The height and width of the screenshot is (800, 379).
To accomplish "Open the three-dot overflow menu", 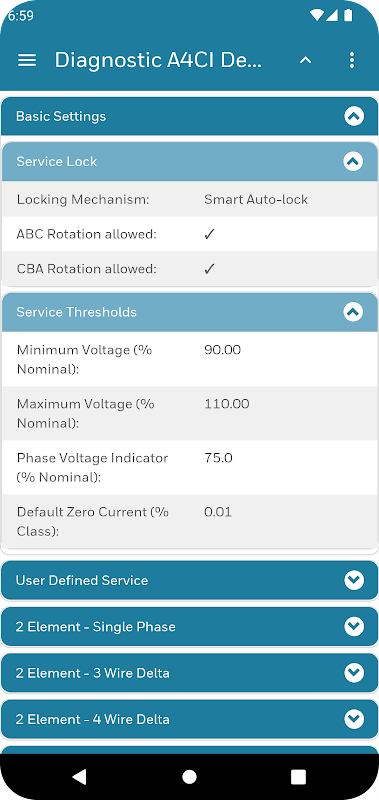I will click(x=351, y=60).
